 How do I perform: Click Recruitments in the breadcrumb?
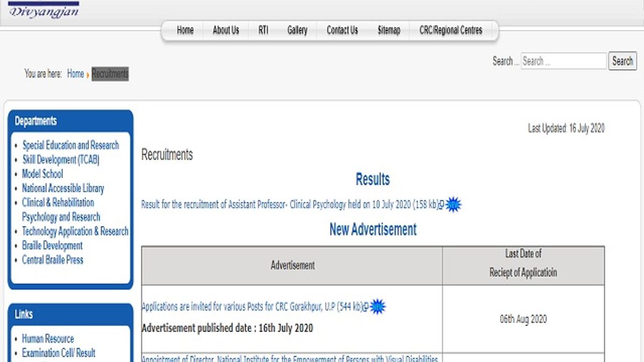pos(110,74)
